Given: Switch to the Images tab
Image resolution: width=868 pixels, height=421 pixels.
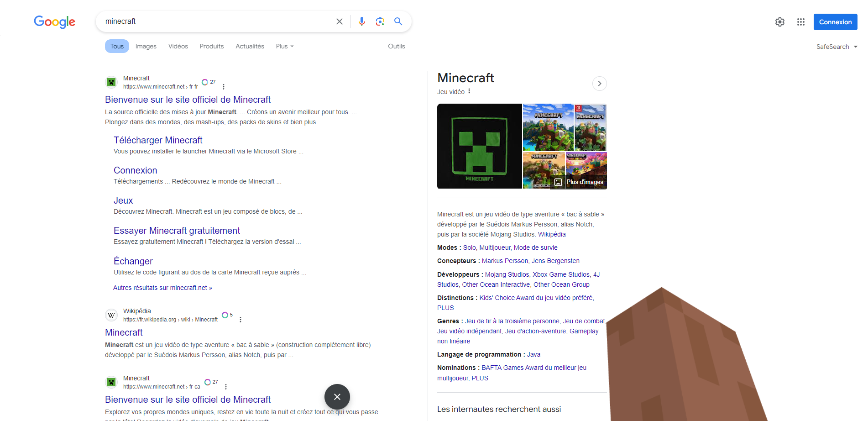Looking at the screenshot, I should click(x=146, y=46).
